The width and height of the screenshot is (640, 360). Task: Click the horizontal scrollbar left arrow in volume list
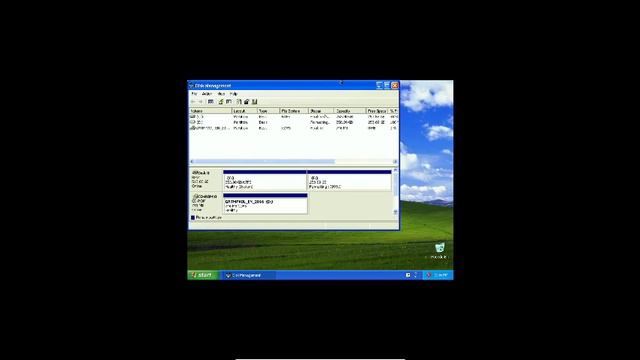pyautogui.click(x=192, y=162)
